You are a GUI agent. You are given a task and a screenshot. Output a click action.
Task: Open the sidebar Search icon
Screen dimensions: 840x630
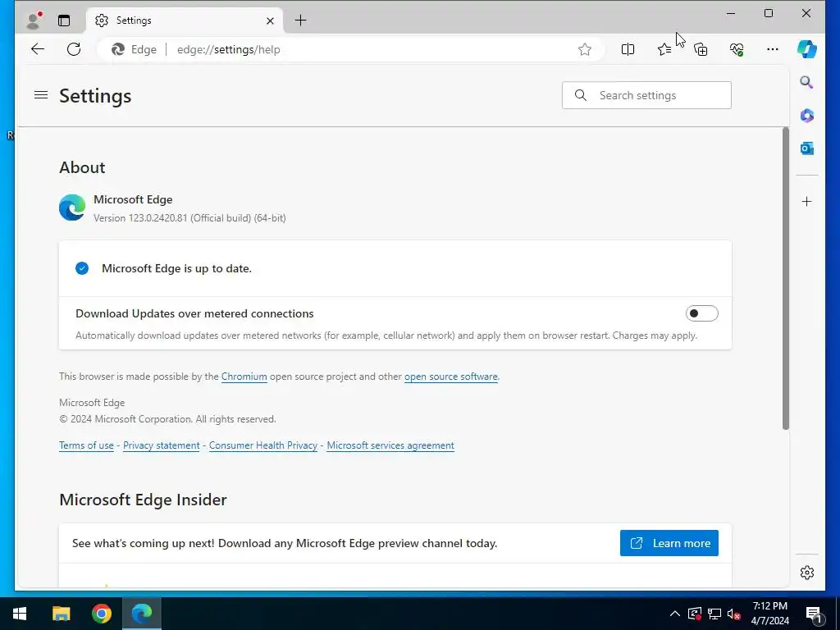tap(807, 83)
